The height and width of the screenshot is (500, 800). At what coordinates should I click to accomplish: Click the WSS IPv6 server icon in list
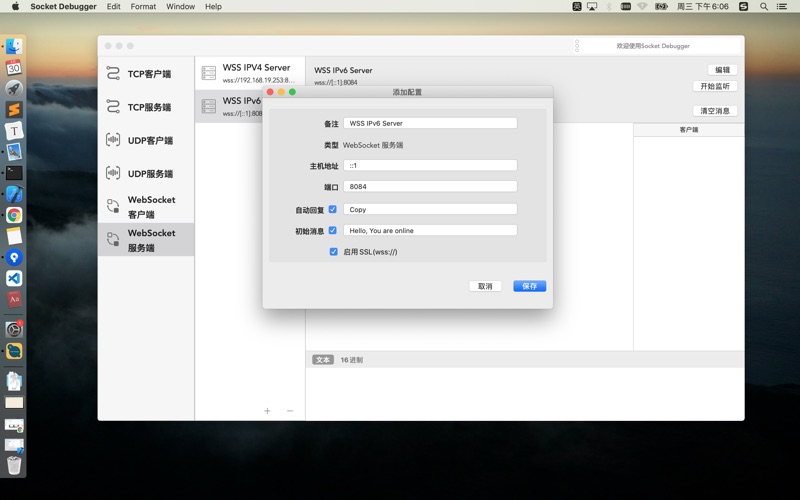point(209,106)
